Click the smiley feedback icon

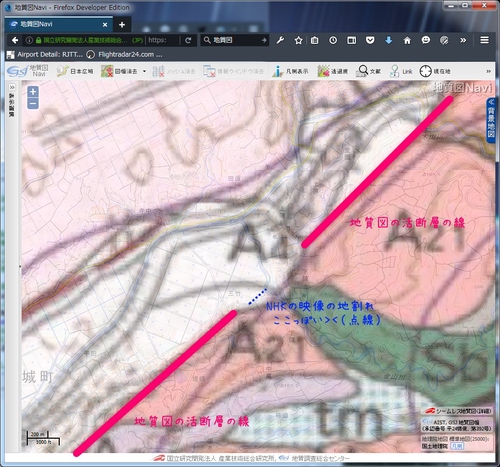coord(426,40)
